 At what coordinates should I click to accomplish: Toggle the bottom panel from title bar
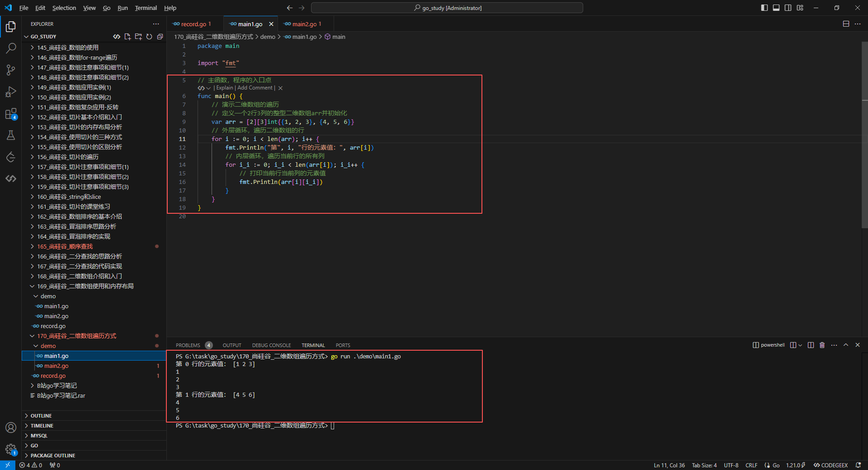pyautogui.click(x=776, y=8)
